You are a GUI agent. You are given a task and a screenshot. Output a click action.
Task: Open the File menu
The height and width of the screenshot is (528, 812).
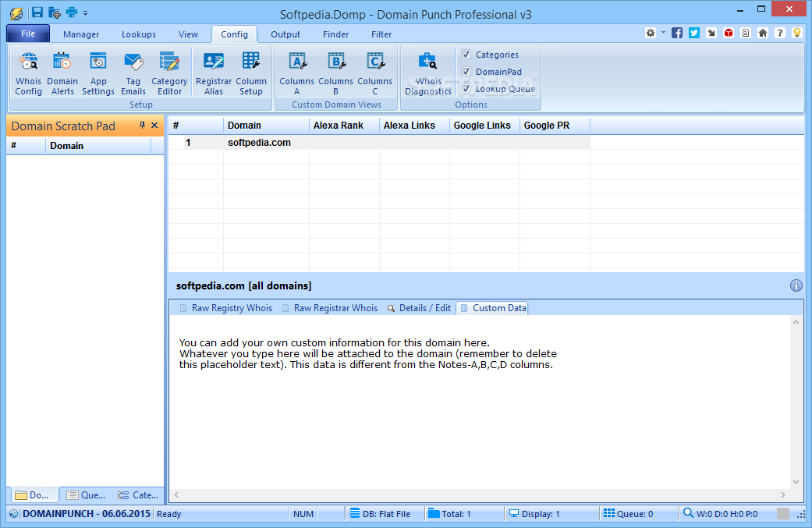(x=28, y=34)
